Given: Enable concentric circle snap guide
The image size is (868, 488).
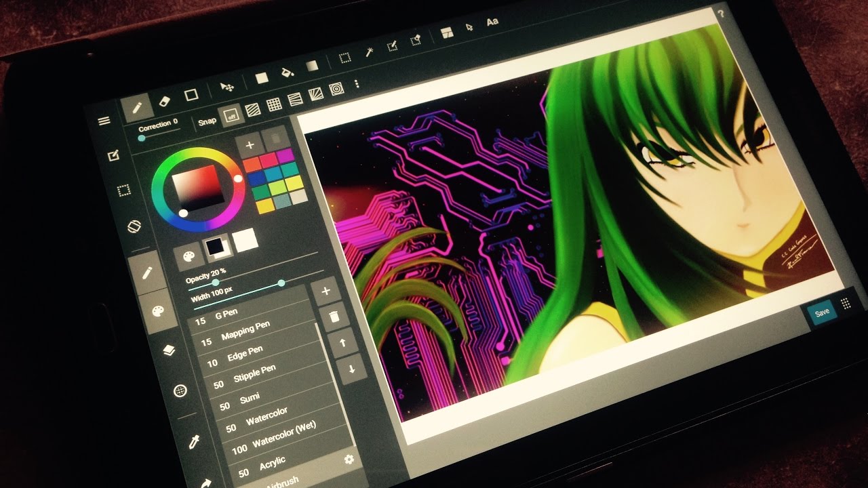Looking at the screenshot, I should (336, 89).
